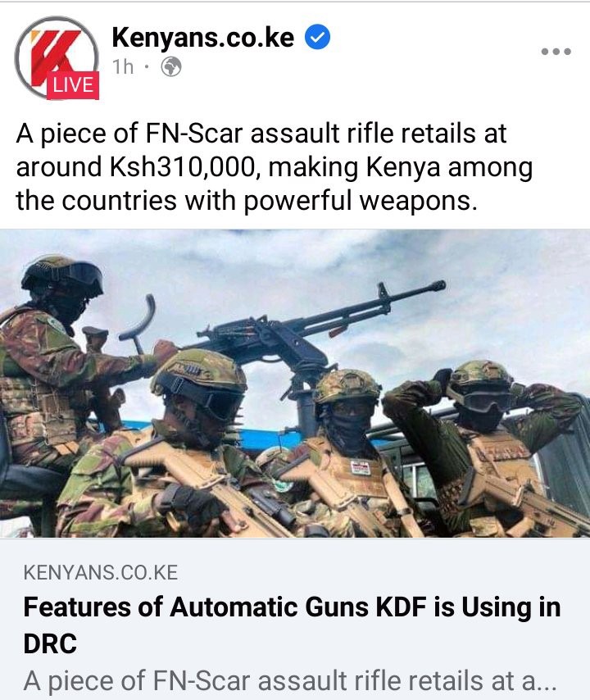Click the word DRC in the headline
This screenshot has height=700, width=590.
tap(50, 643)
